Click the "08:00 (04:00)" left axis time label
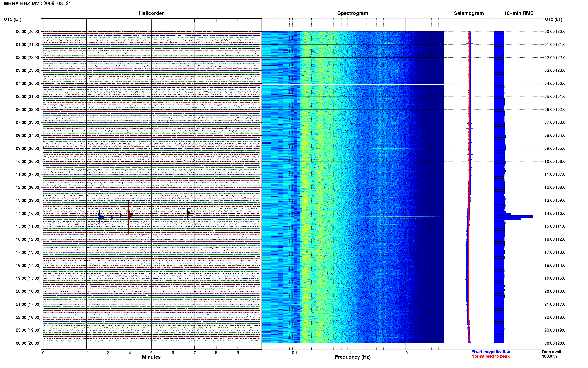The image size is (588, 368). tap(28, 135)
